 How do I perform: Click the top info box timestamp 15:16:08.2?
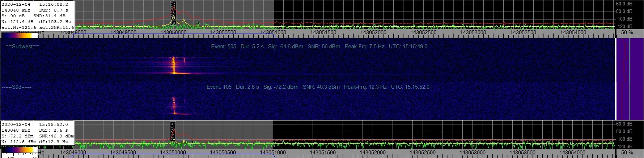point(53,4)
